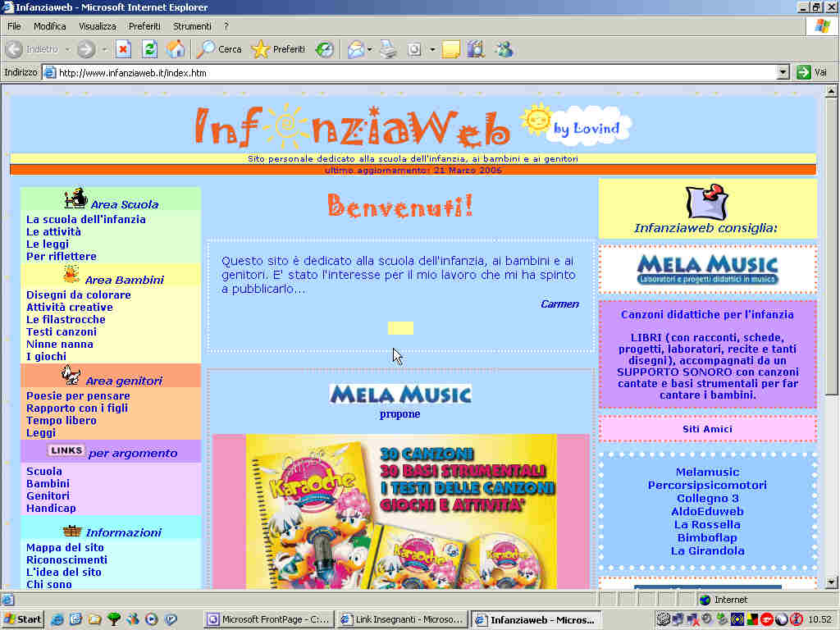Image resolution: width=840 pixels, height=630 pixels.
Task: Open the Melamusic friend site link
Action: (707, 472)
